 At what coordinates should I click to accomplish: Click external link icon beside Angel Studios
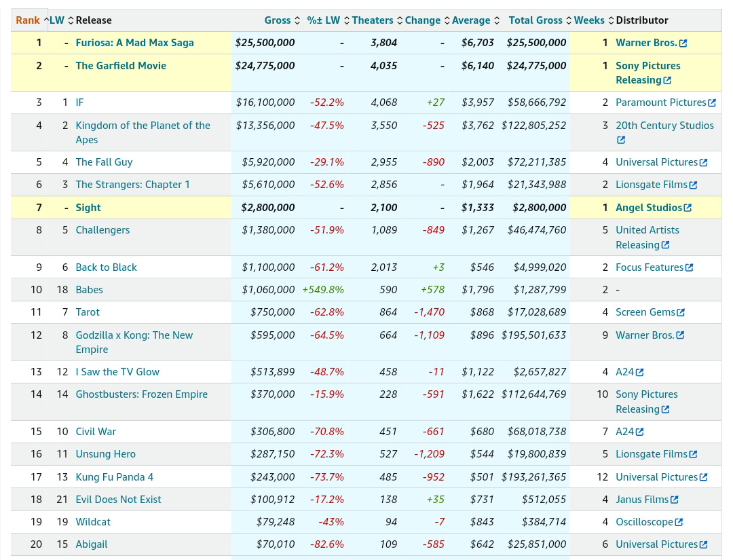pos(687,208)
